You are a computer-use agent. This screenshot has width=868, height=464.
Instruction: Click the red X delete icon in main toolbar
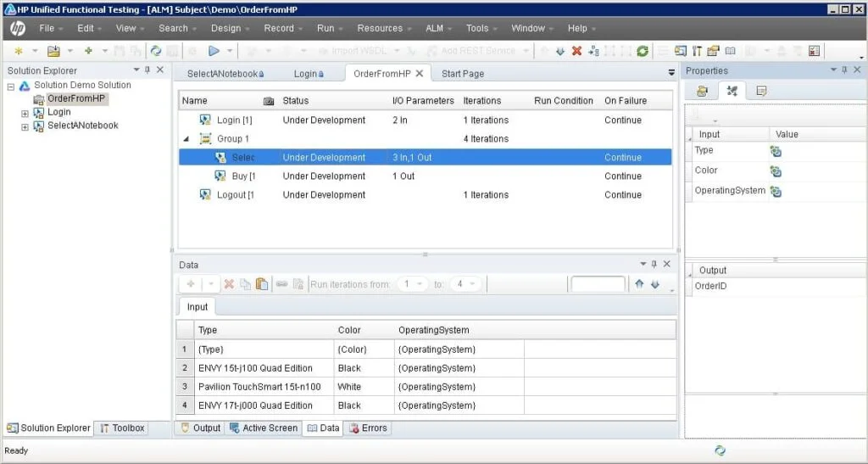tap(576, 51)
